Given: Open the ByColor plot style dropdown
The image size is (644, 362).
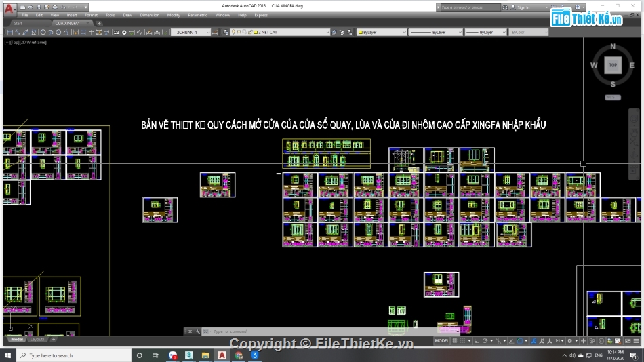Looking at the screenshot, I should (x=528, y=32).
